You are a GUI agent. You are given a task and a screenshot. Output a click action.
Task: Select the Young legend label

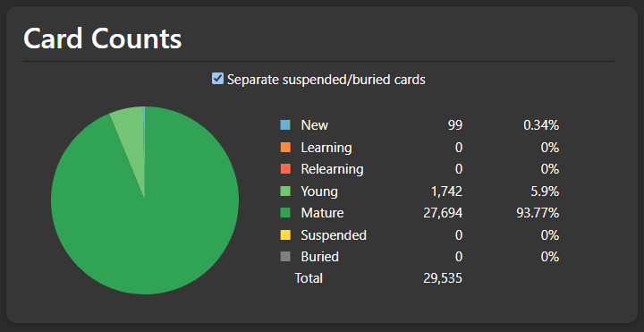319,192
